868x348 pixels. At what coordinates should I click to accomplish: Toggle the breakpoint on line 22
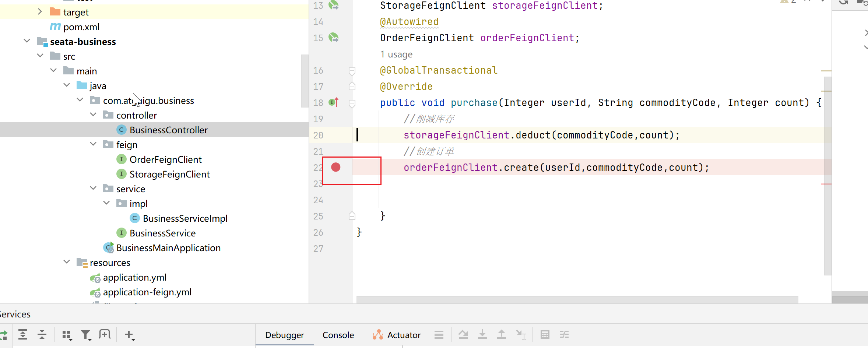pyautogui.click(x=335, y=167)
